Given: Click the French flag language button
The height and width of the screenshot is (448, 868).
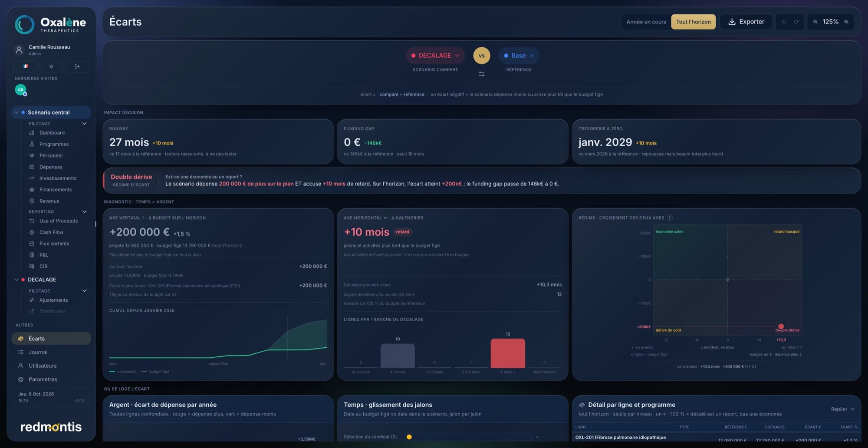Looking at the screenshot, I should pyautogui.click(x=25, y=66).
